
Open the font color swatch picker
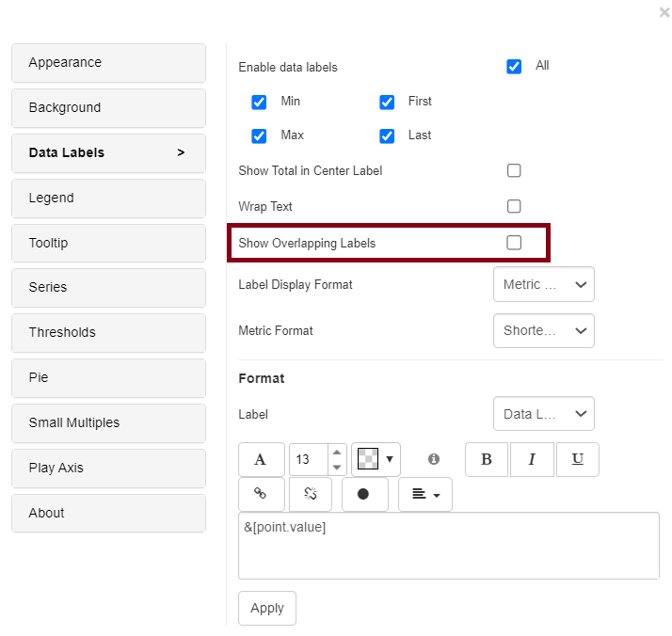pyautogui.click(x=376, y=459)
